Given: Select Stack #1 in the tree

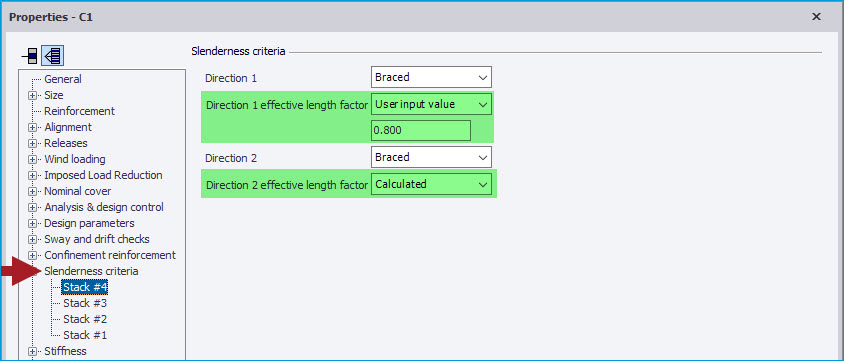Looking at the screenshot, I should tap(85, 335).
